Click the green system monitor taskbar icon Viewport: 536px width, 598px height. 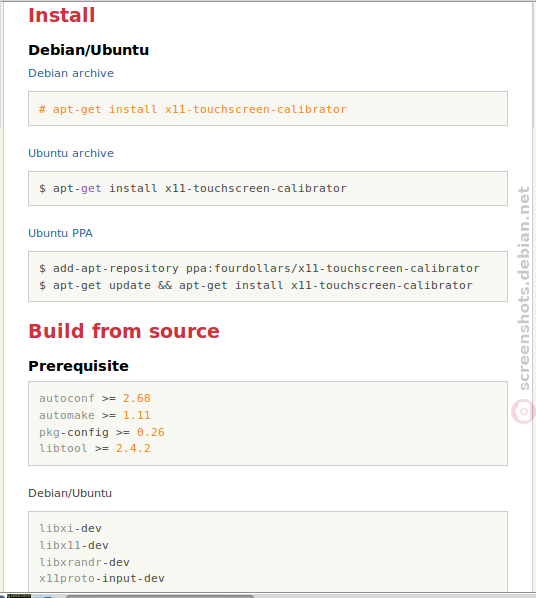tap(19, 596)
